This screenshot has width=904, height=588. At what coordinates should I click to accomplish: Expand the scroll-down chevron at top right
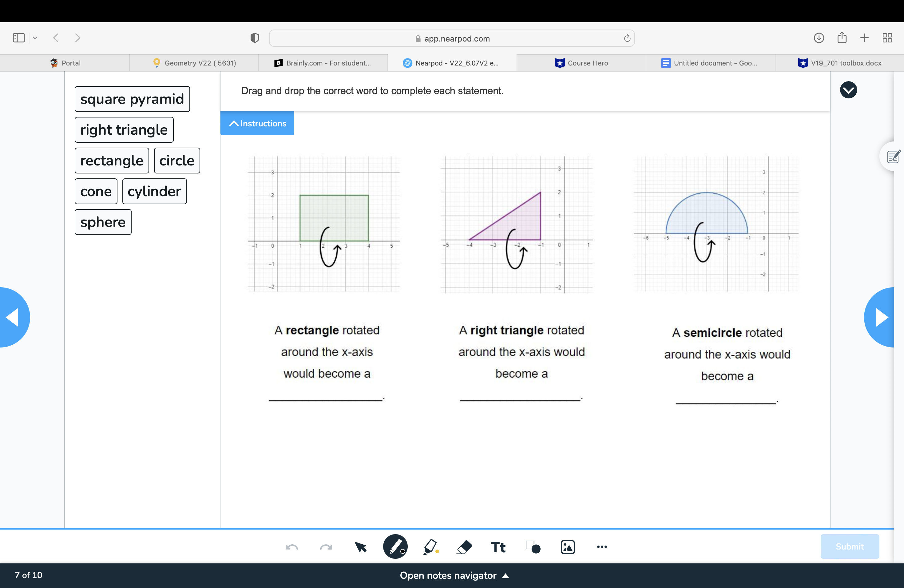pos(849,89)
